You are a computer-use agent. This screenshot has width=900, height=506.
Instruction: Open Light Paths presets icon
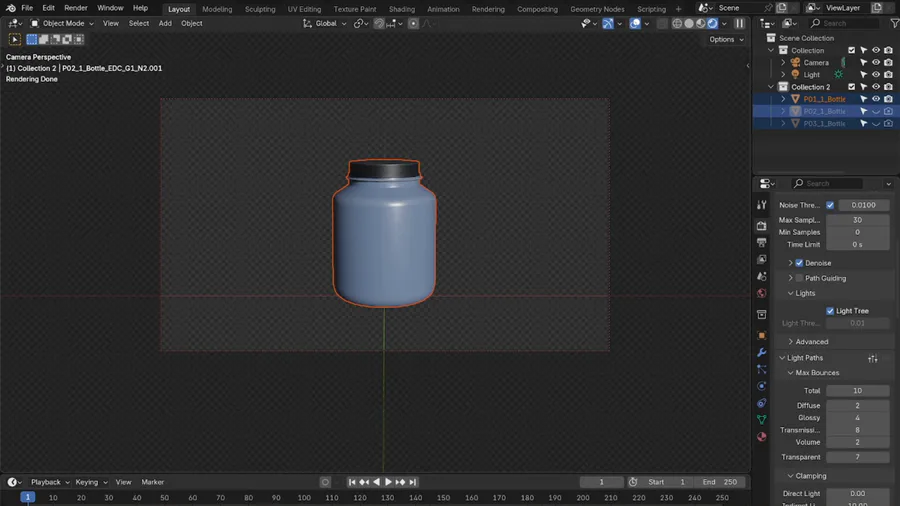coord(873,358)
